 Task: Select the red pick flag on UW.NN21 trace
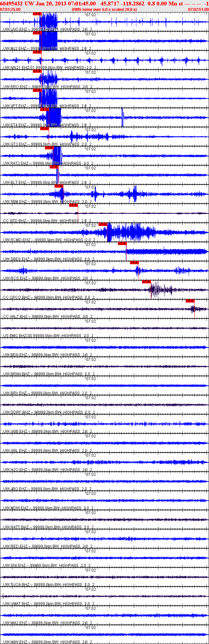[37, 52]
